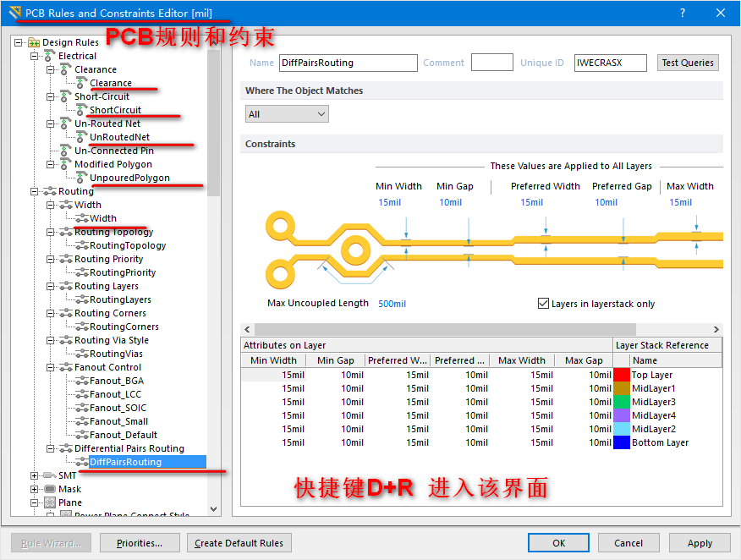This screenshot has height=560, width=741.
Task: Click the Clearance rule icon in tree
Action: click(x=81, y=83)
